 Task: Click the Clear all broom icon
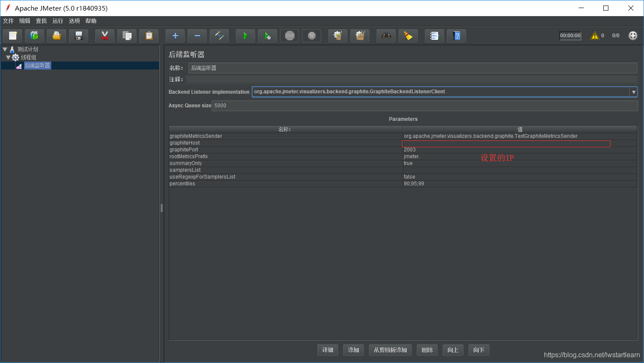pyautogui.click(x=360, y=36)
